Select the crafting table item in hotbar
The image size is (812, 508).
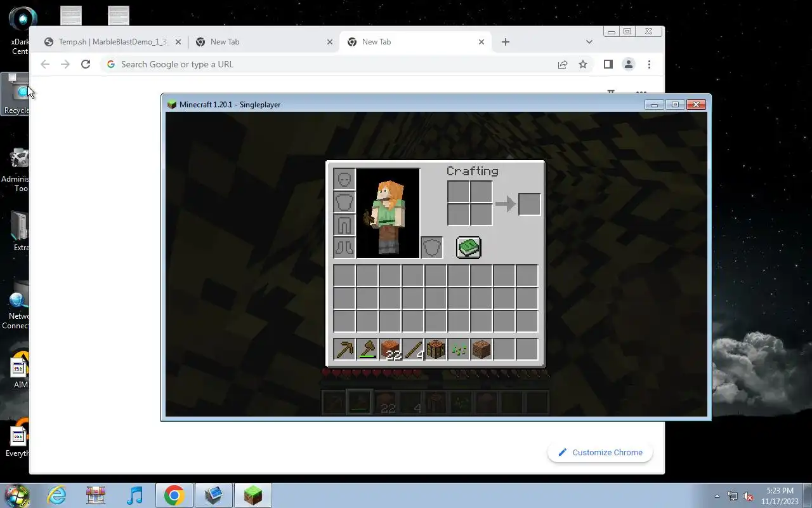pyautogui.click(x=436, y=349)
